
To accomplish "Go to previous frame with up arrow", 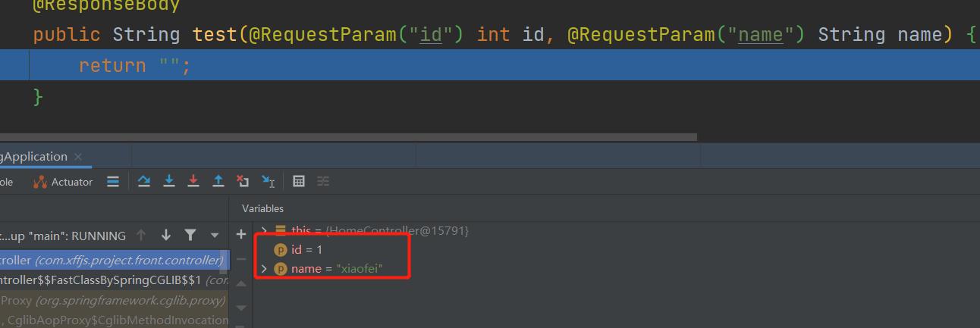I will click(141, 236).
